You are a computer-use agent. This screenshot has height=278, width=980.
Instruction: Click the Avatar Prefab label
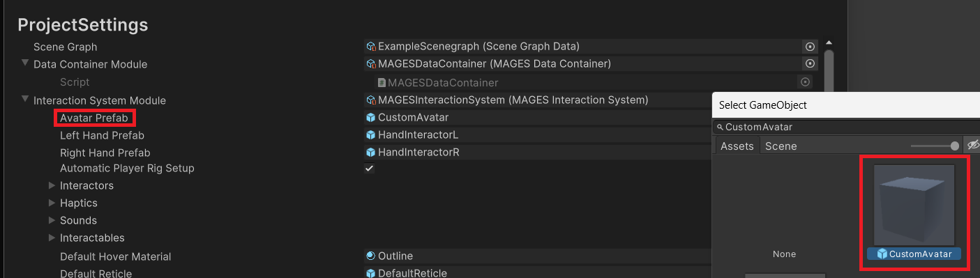94,118
